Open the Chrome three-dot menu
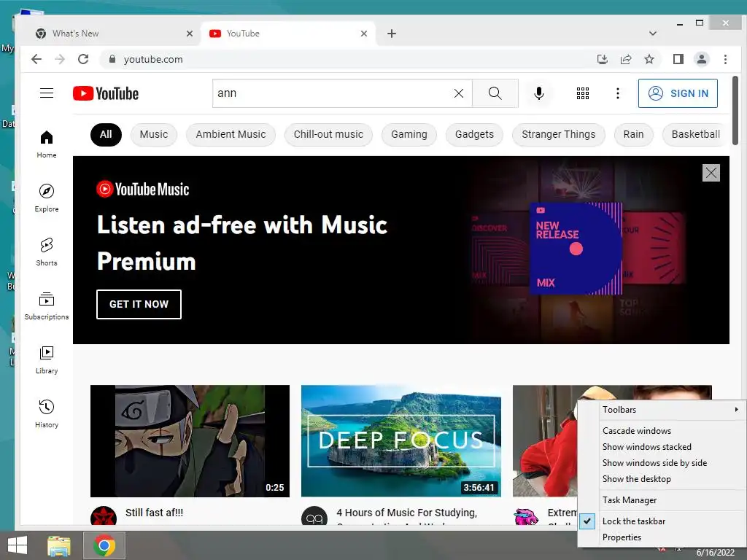747x560 pixels. coord(725,59)
